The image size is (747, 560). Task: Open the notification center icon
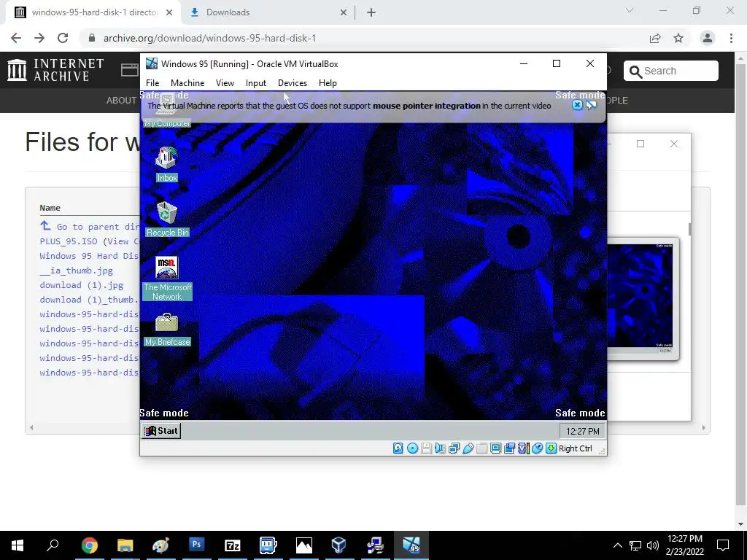[x=723, y=545]
